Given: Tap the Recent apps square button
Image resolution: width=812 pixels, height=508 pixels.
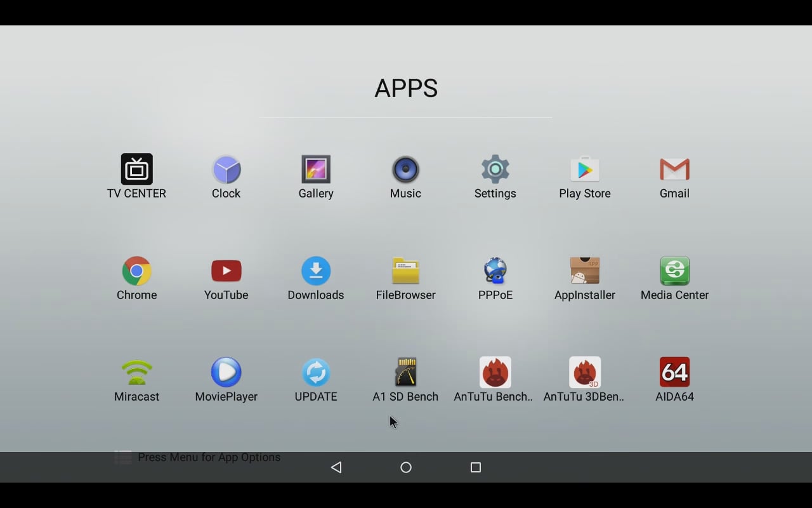Looking at the screenshot, I should point(476,467).
